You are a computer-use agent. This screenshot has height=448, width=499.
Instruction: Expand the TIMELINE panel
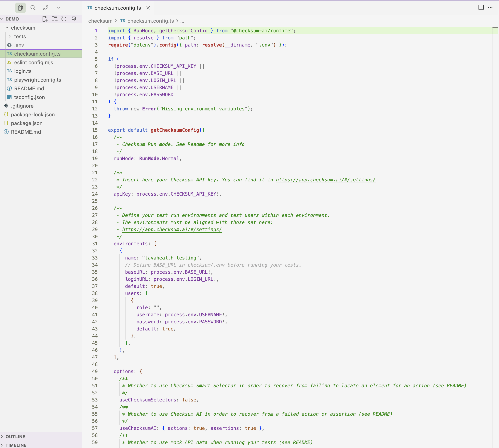click(41, 445)
